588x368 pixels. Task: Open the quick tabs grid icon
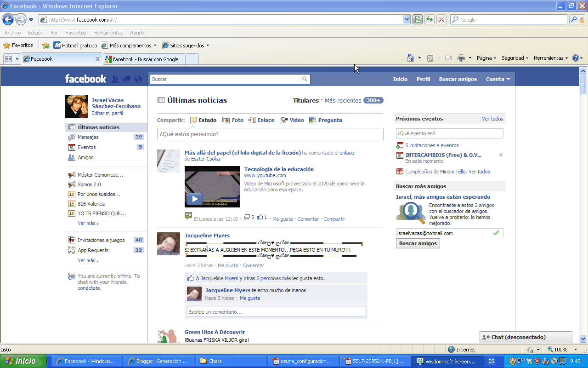click(x=8, y=59)
